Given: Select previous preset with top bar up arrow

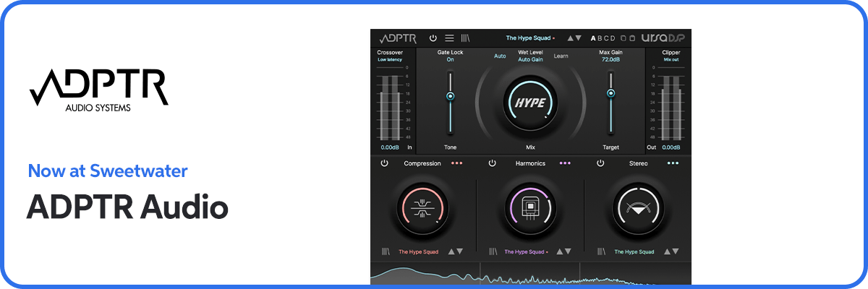Looking at the screenshot, I should [570, 38].
